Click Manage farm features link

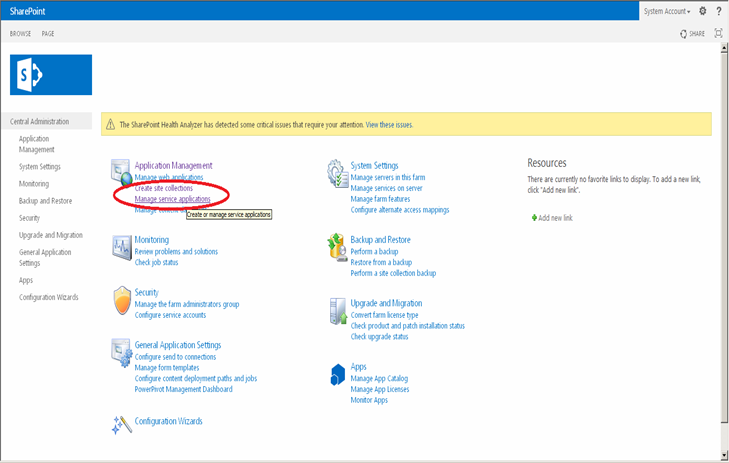tap(380, 199)
